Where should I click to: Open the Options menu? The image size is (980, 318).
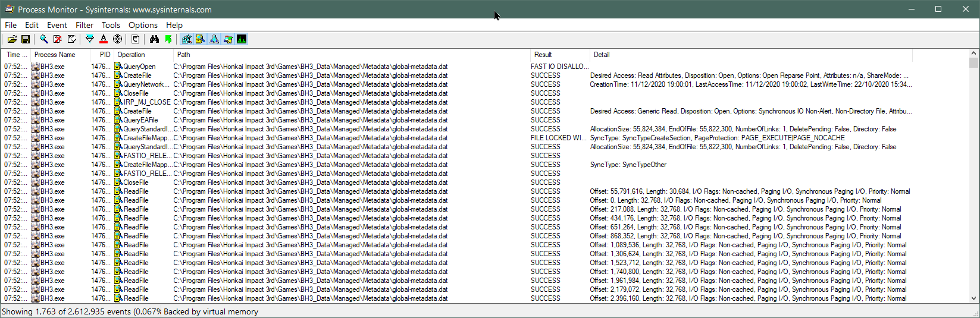143,25
